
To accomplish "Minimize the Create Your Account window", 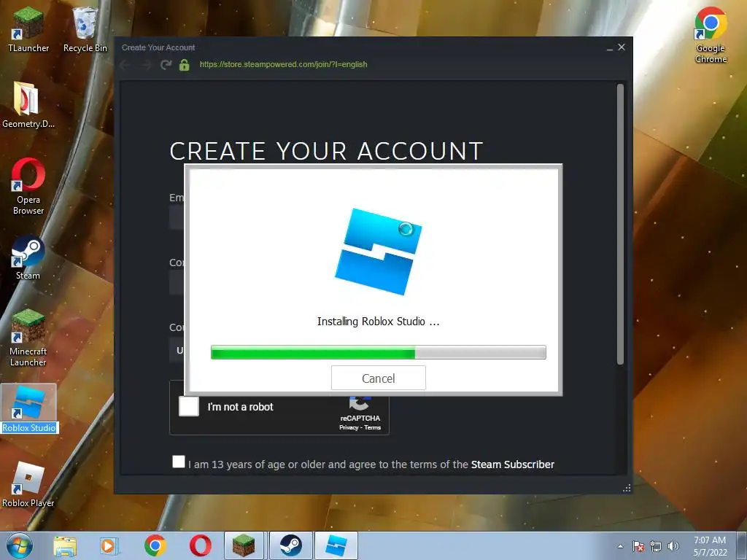I will (x=610, y=47).
